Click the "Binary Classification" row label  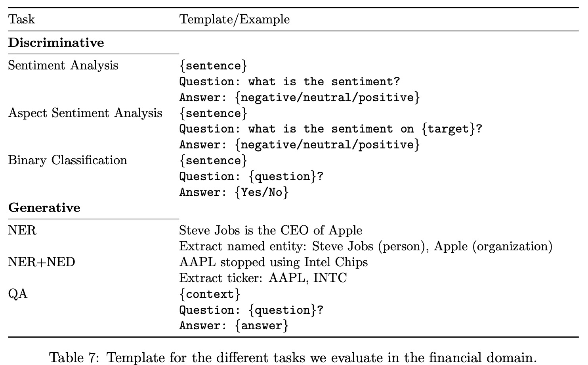coord(67,160)
